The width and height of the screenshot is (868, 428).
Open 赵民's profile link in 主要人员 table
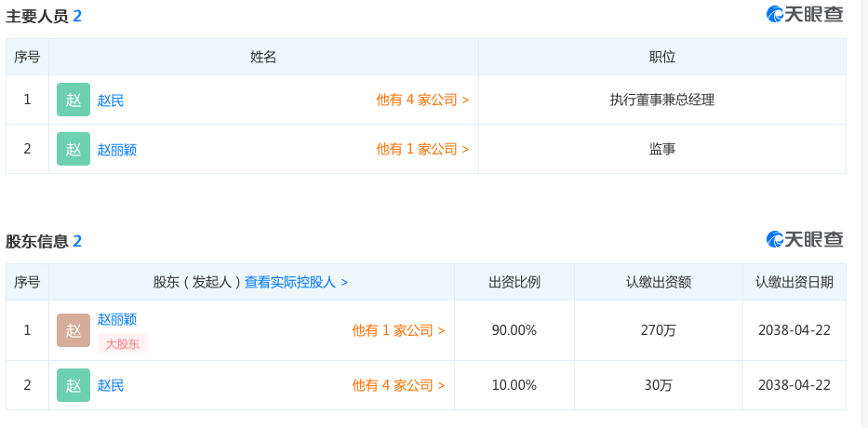coord(111,100)
